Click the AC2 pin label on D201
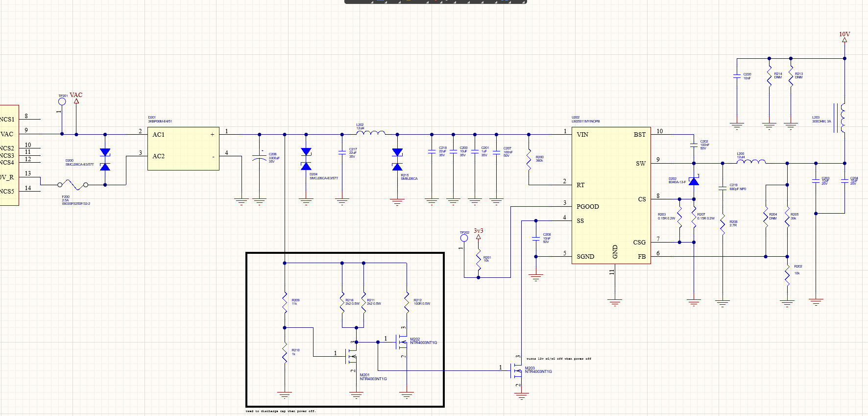The image size is (868, 416). pyautogui.click(x=158, y=156)
